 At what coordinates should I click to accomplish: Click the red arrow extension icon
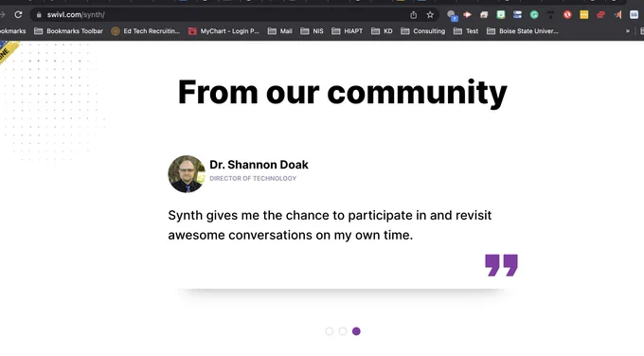pos(468,15)
